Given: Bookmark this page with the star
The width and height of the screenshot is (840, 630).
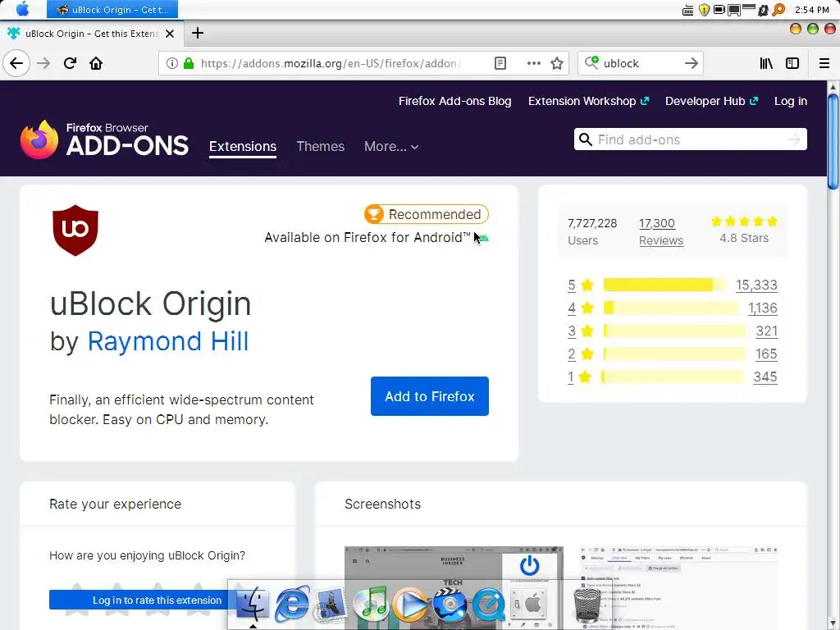Looking at the screenshot, I should click(x=557, y=63).
